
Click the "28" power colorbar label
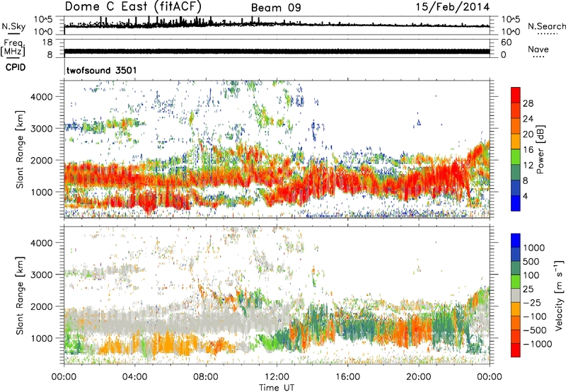tap(528, 103)
